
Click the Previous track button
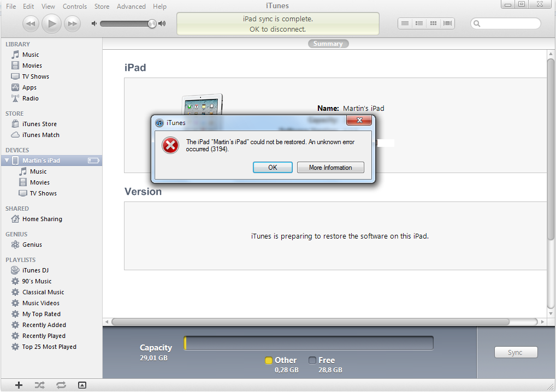(31, 23)
